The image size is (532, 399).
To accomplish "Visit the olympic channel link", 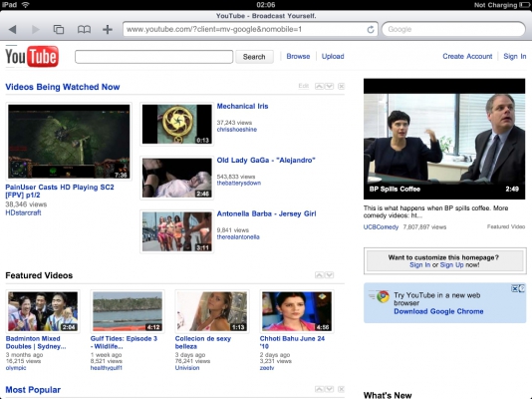I will click(16, 368).
